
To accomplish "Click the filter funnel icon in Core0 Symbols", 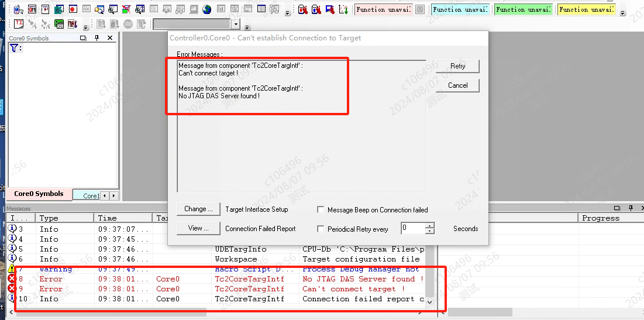I will (x=14, y=48).
